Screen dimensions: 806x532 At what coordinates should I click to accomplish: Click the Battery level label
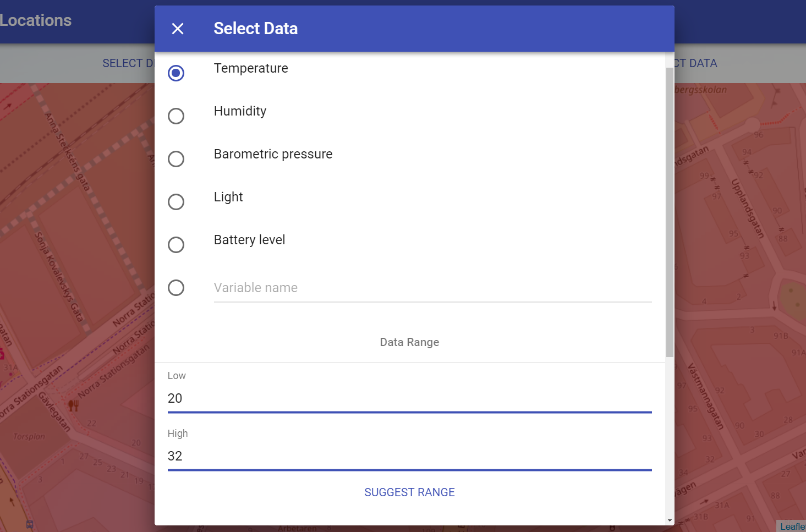pyautogui.click(x=249, y=240)
